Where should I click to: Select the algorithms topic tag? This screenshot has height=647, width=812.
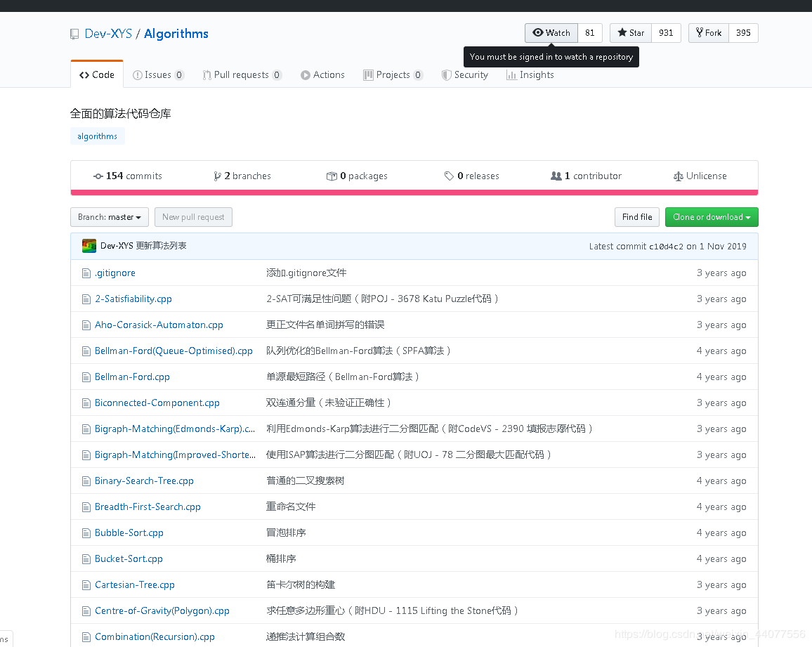point(97,136)
